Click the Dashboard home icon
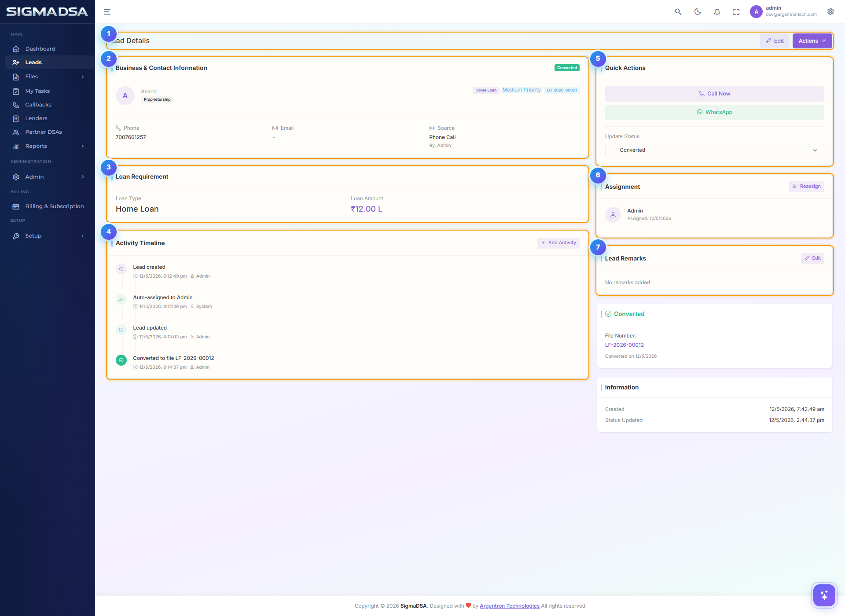 point(16,49)
